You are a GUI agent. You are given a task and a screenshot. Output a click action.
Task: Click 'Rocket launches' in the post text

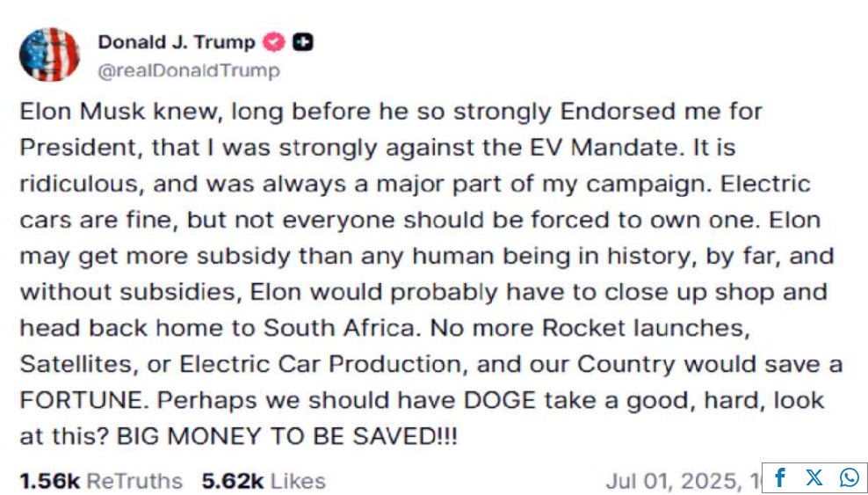click(644, 328)
